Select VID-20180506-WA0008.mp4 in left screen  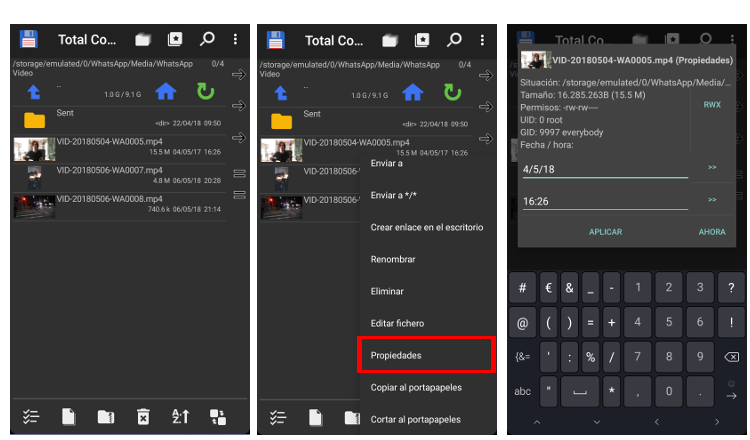120,206
